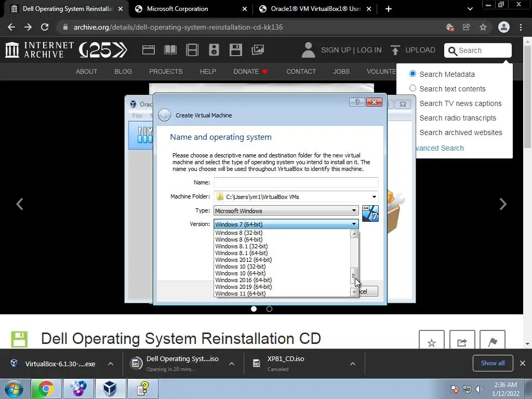Choose Windows 2016 (64-bit) from list

[243, 280]
